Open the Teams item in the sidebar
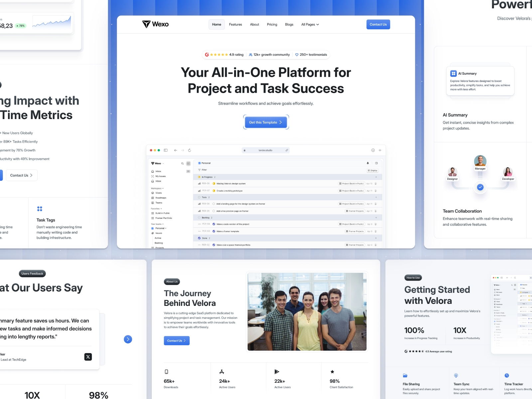This screenshot has height=399, width=532. (x=159, y=202)
